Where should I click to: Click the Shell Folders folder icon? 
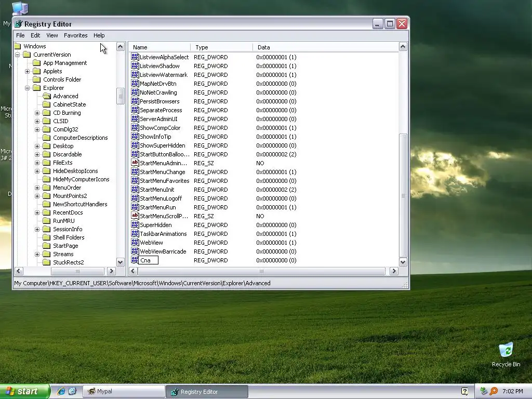click(x=46, y=237)
